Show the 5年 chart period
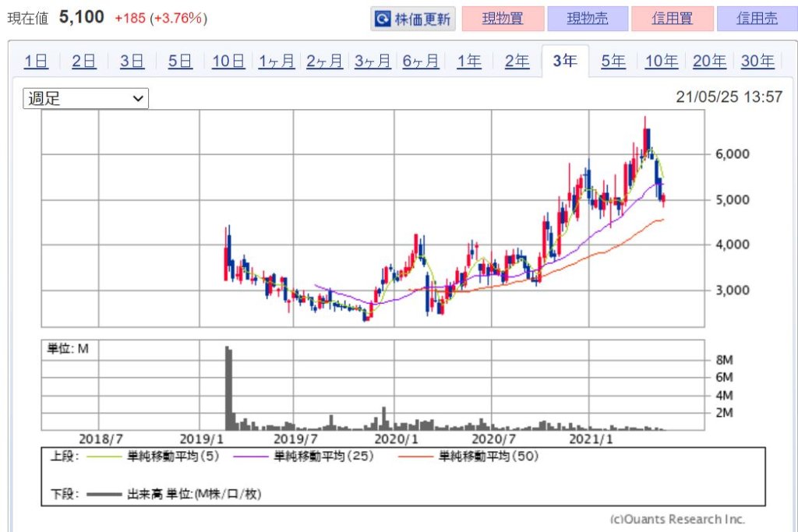This screenshot has width=798, height=532. point(613,61)
